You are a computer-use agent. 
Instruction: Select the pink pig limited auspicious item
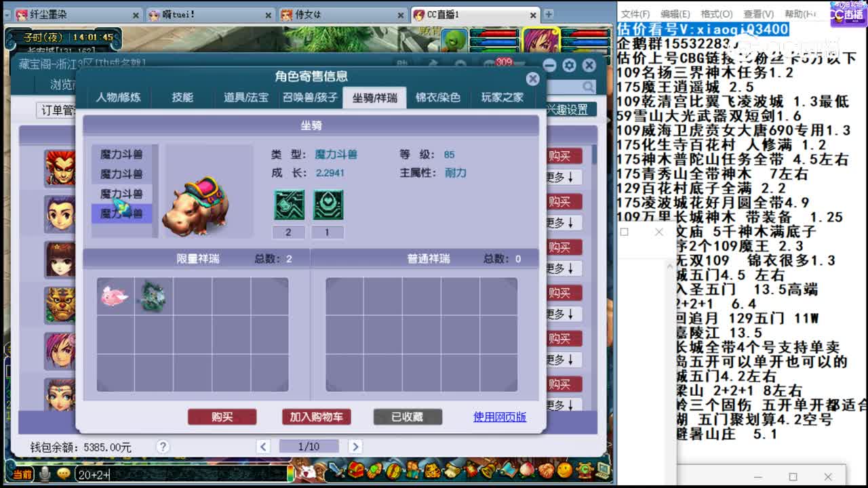click(x=115, y=296)
